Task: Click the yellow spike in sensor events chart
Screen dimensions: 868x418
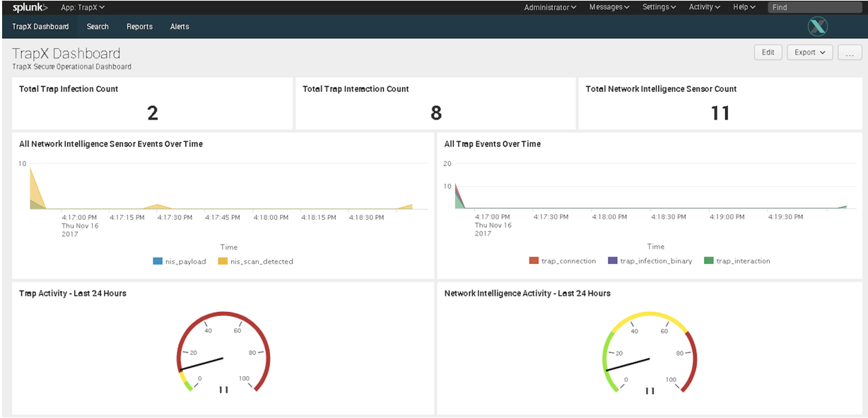Action: (x=35, y=190)
